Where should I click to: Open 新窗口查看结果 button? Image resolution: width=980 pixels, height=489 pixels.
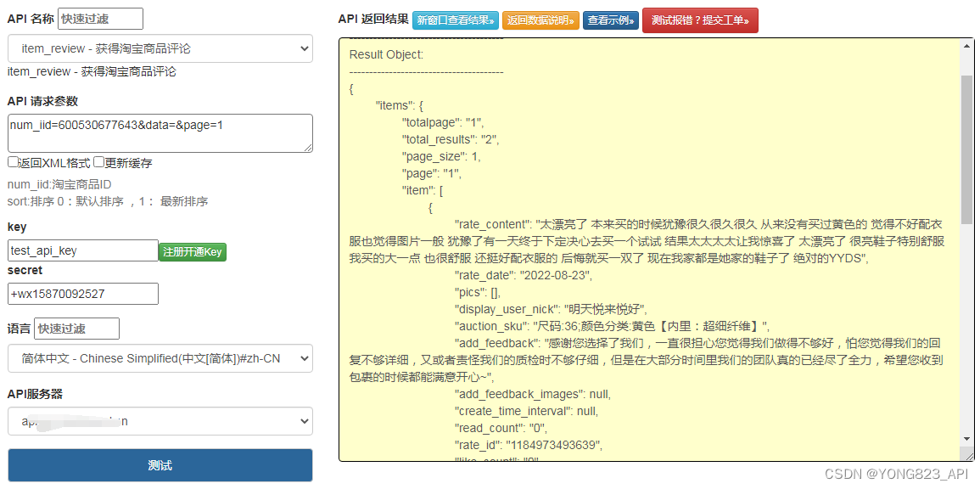pos(456,20)
